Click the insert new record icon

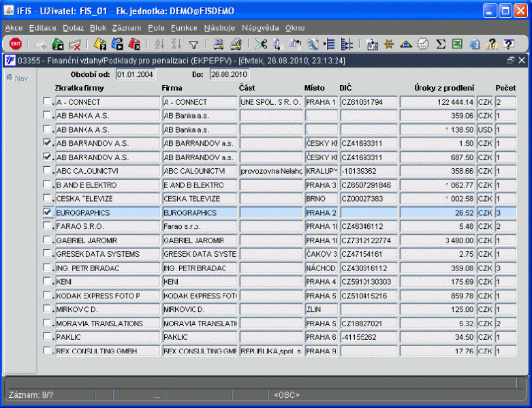(x=42, y=44)
